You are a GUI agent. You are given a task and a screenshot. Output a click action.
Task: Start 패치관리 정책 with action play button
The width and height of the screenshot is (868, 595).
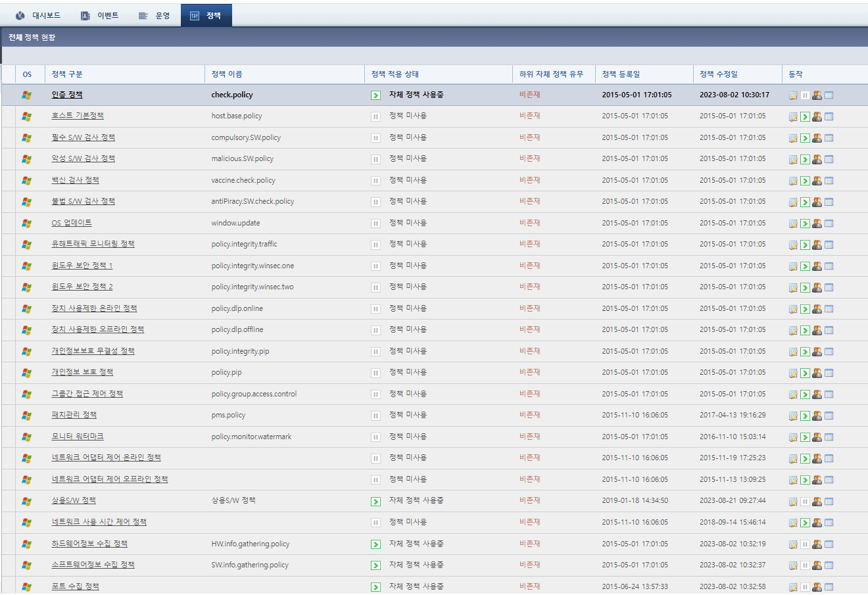click(805, 416)
